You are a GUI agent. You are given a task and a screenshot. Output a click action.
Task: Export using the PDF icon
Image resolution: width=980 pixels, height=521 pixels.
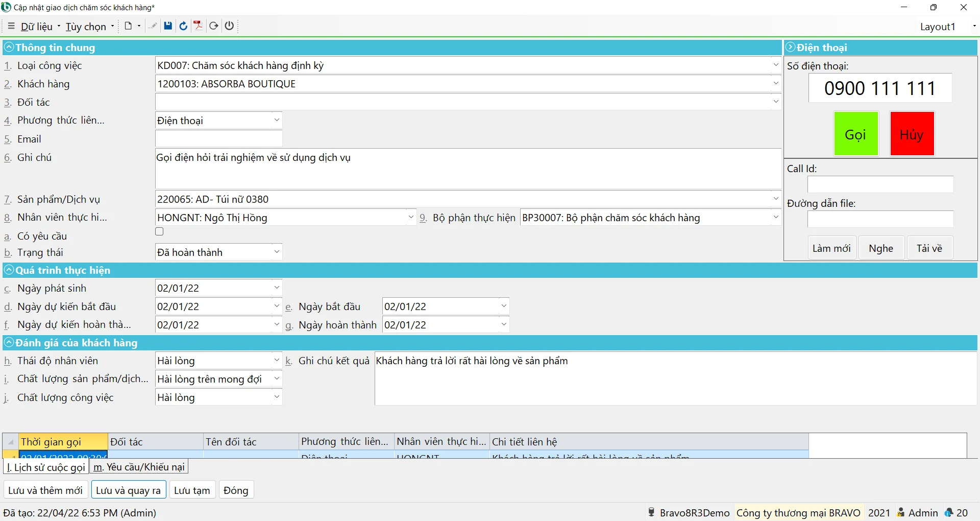(198, 26)
